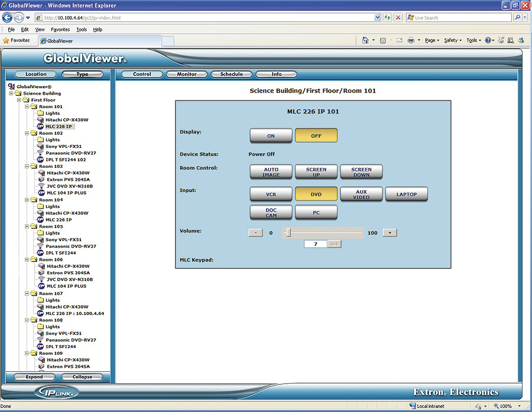Viewport: 532px width, 412px height.
Task: Click the Read Mail envelope icon
Action: [400, 40]
